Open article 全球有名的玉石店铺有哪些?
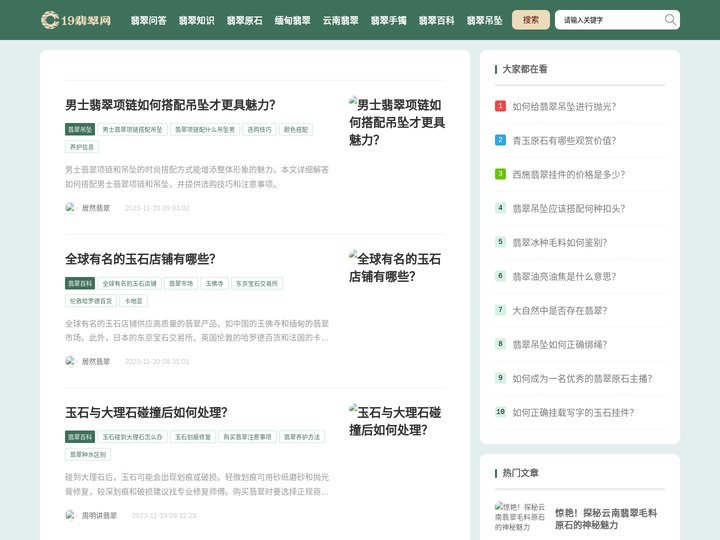720x540 pixels. (140, 259)
